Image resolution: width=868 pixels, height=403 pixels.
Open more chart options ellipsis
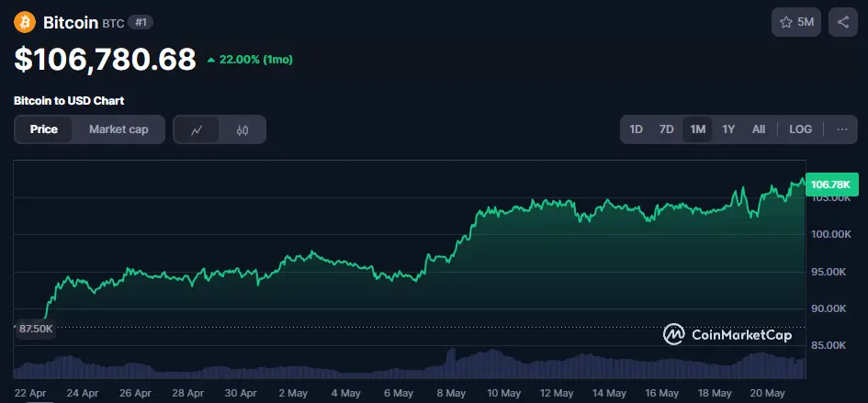tap(842, 129)
